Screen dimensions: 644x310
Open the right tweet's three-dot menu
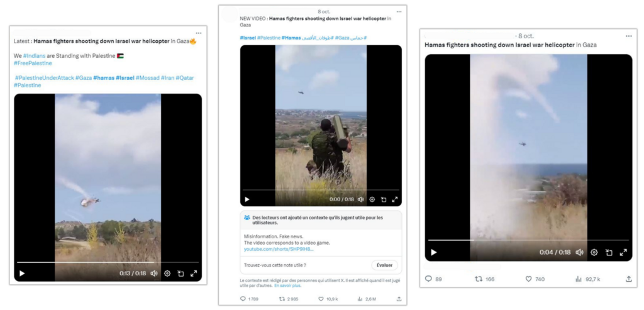click(x=628, y=36)
